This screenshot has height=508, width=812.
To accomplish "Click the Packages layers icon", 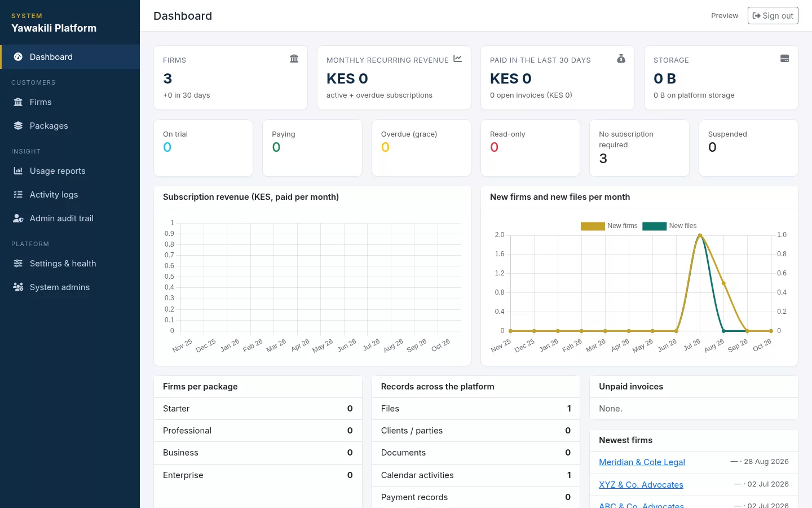I will 18,126.
